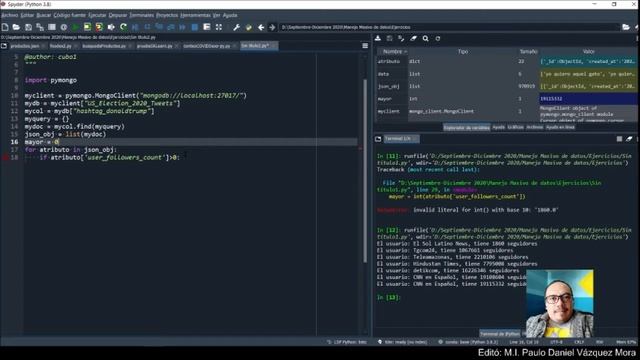Place cursor on line 16 mayor = 0
640x360 pixels.
(42, 142)
